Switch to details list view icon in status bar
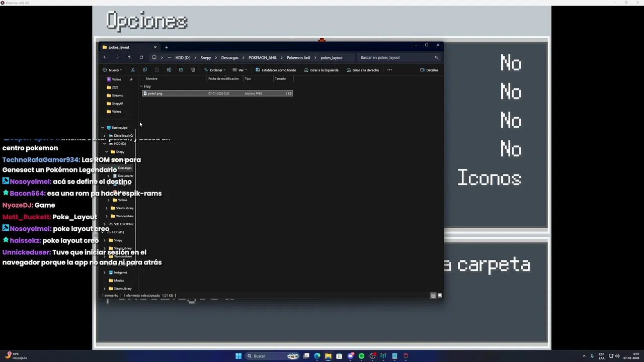The width and height of the screenshot is (644, 362). [x=433, y=296]
